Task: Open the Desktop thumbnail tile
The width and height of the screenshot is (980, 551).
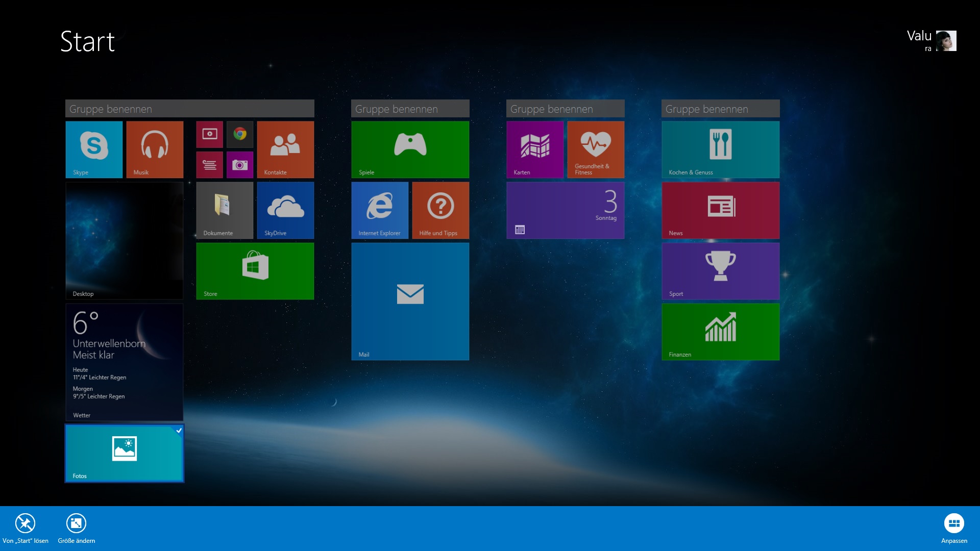Action: click(124, 240)
